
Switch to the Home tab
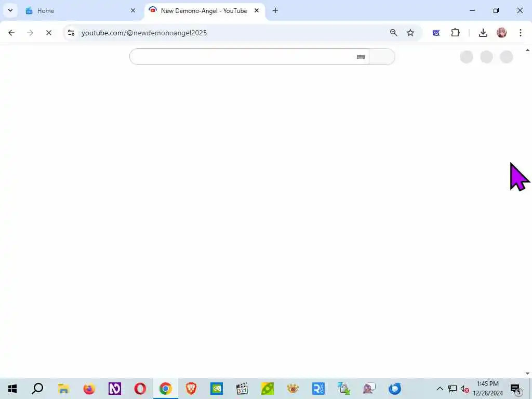point(81,10)
